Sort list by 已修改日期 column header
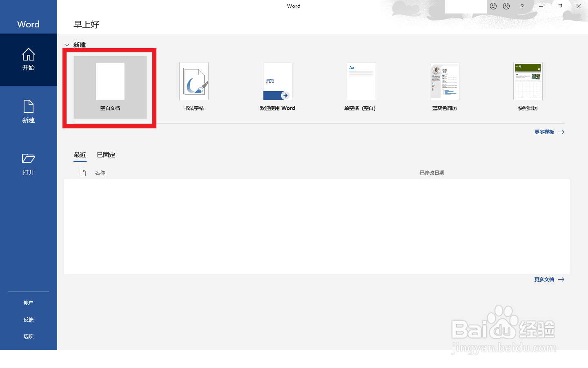This screenshot has height=368, width=588. click(432, 173)
